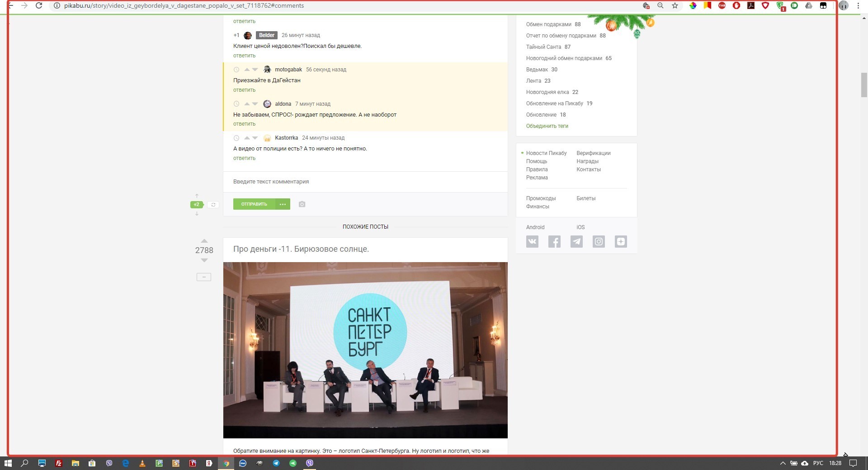Viewport: 868px width, 470px height.
Task: Open motogabak's profile name
Action: 288,70
